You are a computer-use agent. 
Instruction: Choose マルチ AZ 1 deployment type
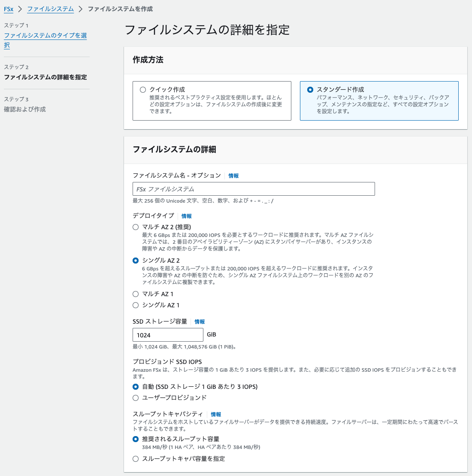pos(136,294)
